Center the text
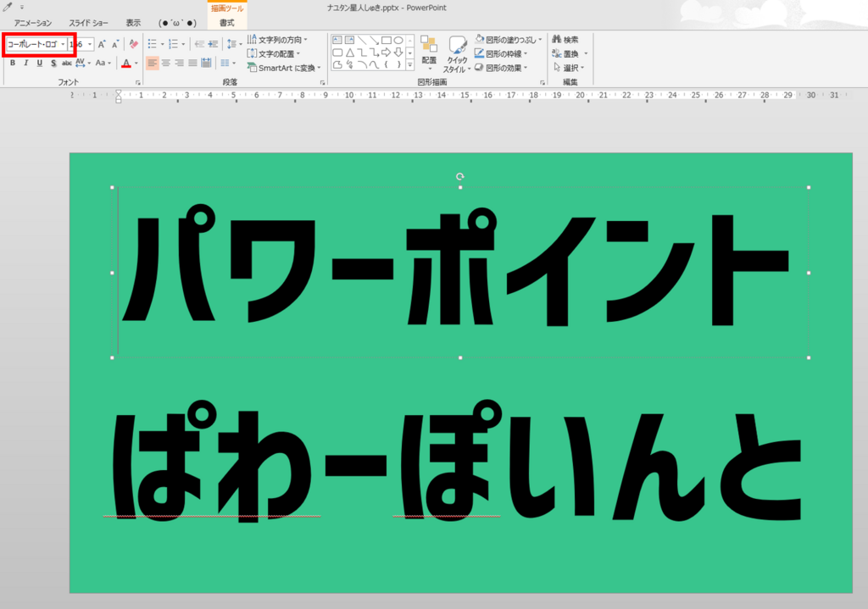This screenshot has height=609, width=868. [165, 63]
